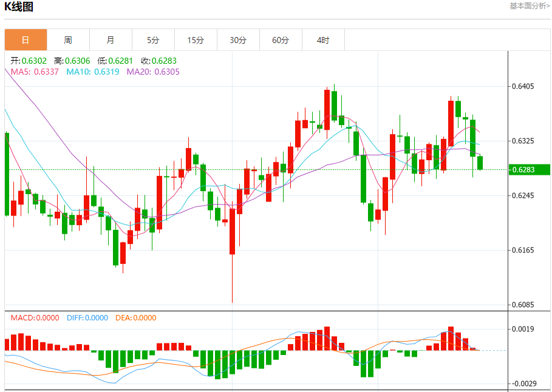Viewport: 552px width, 392px height.
Task: Click the K线图 heading
Action: tap(19, 6)
